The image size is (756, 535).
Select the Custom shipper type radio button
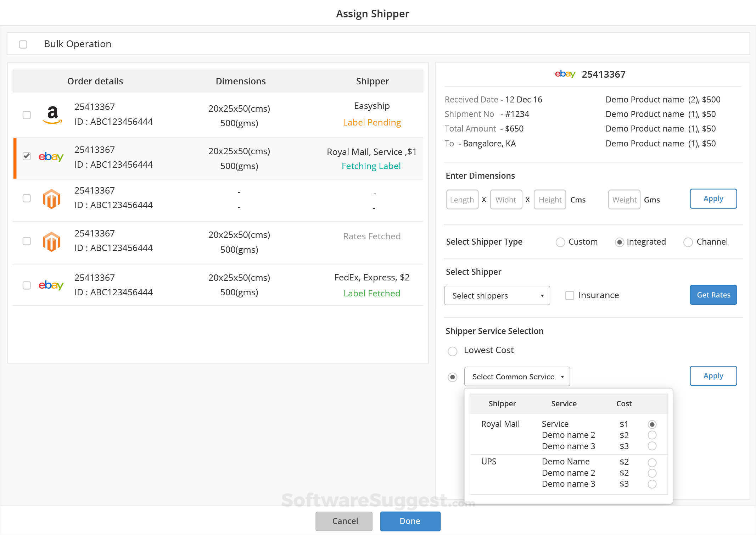point(560,242)
